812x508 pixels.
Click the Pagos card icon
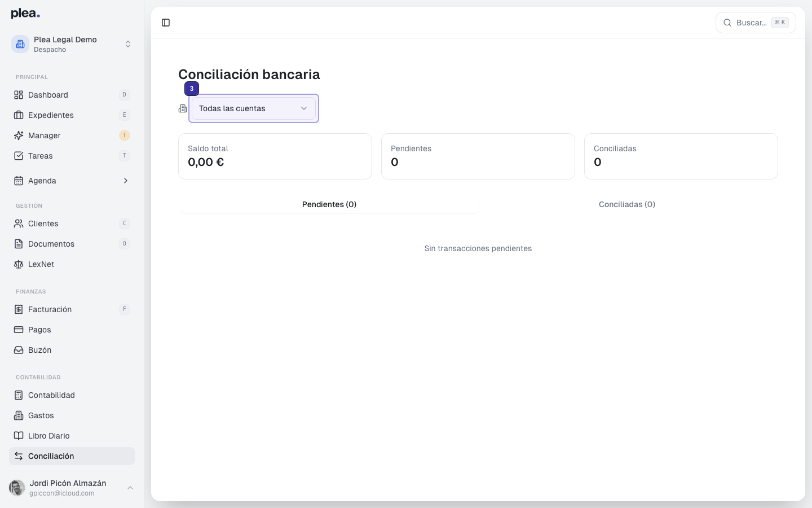(x=17, y=330)
